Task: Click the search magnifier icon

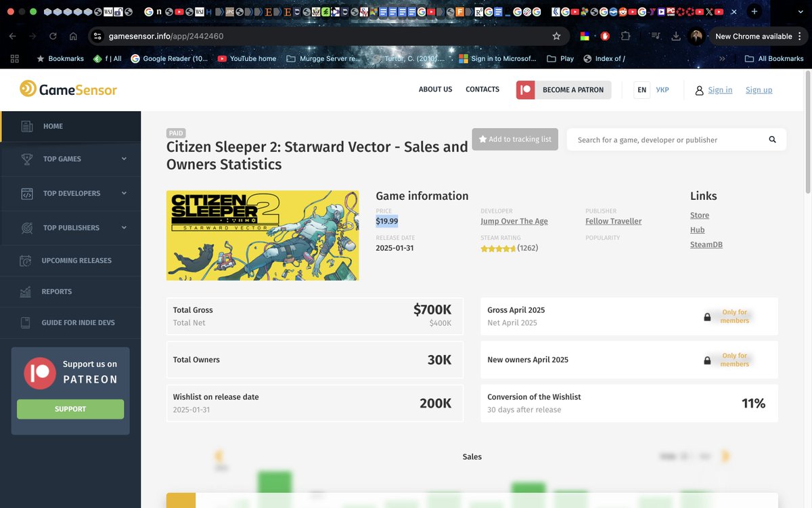Action: [772, 140]
